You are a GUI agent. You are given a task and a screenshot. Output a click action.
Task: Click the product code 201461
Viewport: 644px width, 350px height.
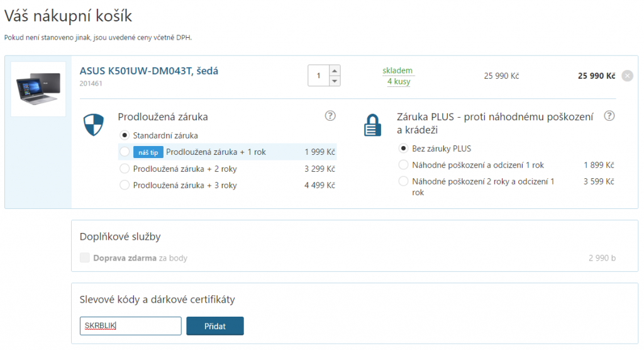[91, 84]
